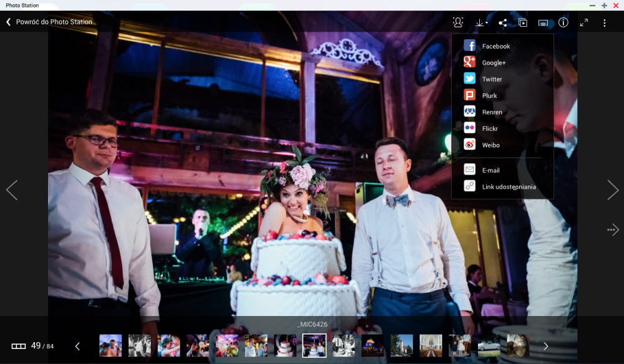The height and width of the screenshot is (364, 624).
Task: Expand the download dropdown arrow
Action: (486, 23)
